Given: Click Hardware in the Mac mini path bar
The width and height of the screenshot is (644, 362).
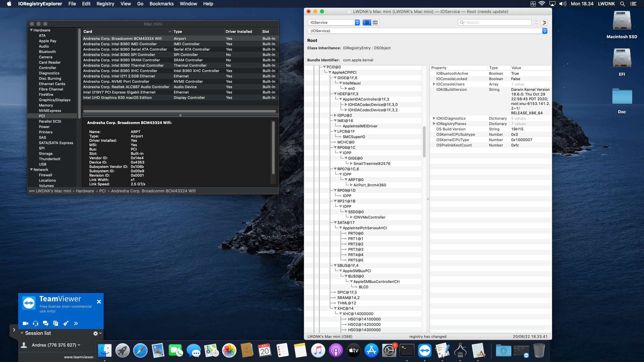Looking at the screenshot, I should click(x=85, y=191).
